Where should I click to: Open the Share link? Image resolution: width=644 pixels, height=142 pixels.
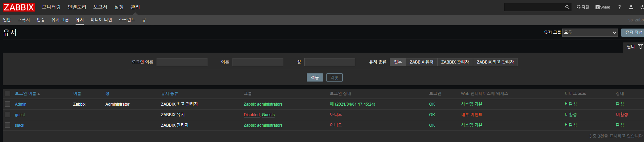pyautogui.click(x=603, y=7)
